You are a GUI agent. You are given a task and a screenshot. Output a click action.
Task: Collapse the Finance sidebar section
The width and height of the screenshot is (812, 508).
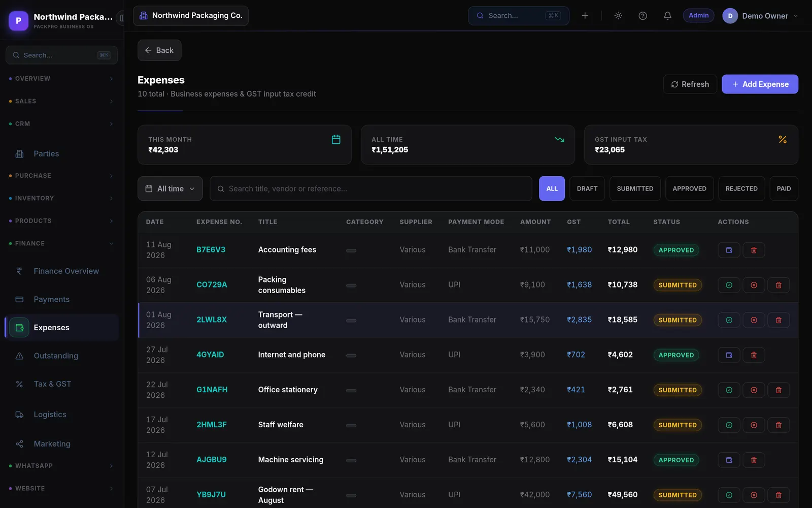click(61, 243)
